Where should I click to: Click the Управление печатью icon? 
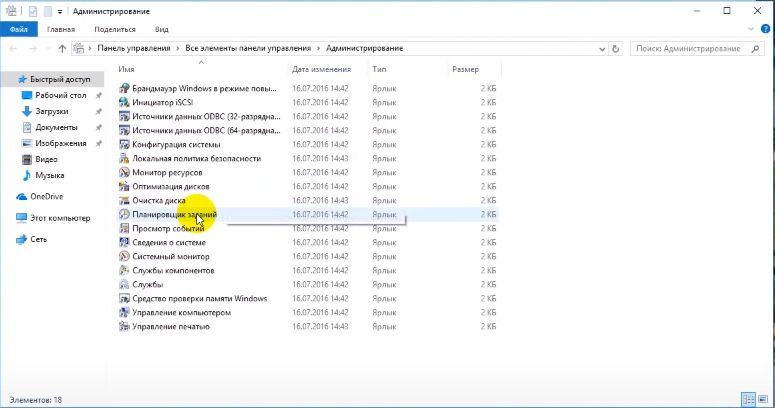[124, 327]
